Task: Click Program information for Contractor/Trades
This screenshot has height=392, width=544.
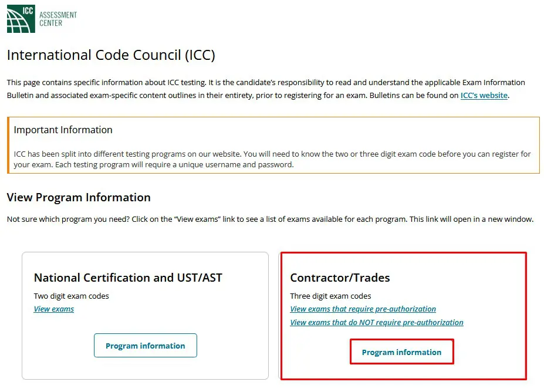Action: coord(401,352)
